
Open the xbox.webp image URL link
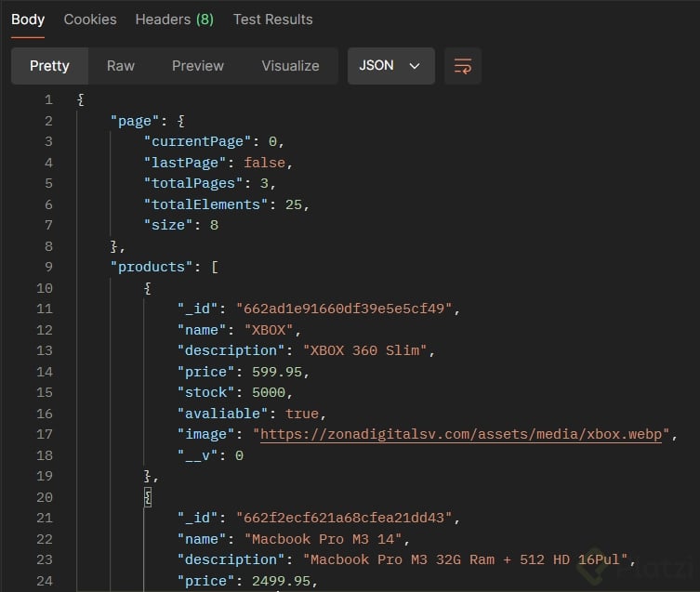coord(460,434)
